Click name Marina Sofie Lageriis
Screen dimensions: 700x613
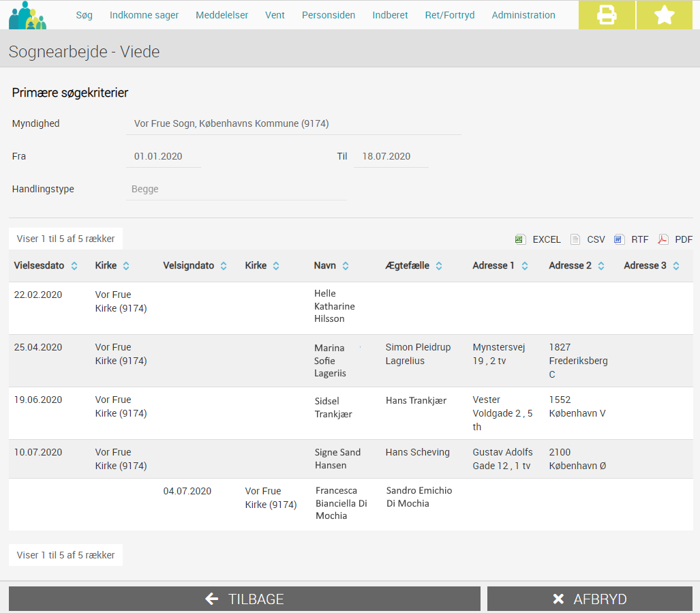tap(330, 361)
